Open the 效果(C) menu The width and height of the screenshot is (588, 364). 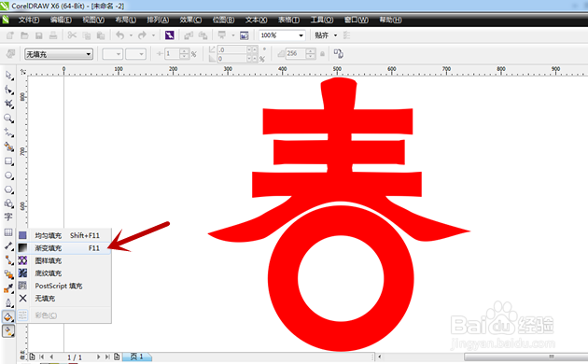pos(190,20)
